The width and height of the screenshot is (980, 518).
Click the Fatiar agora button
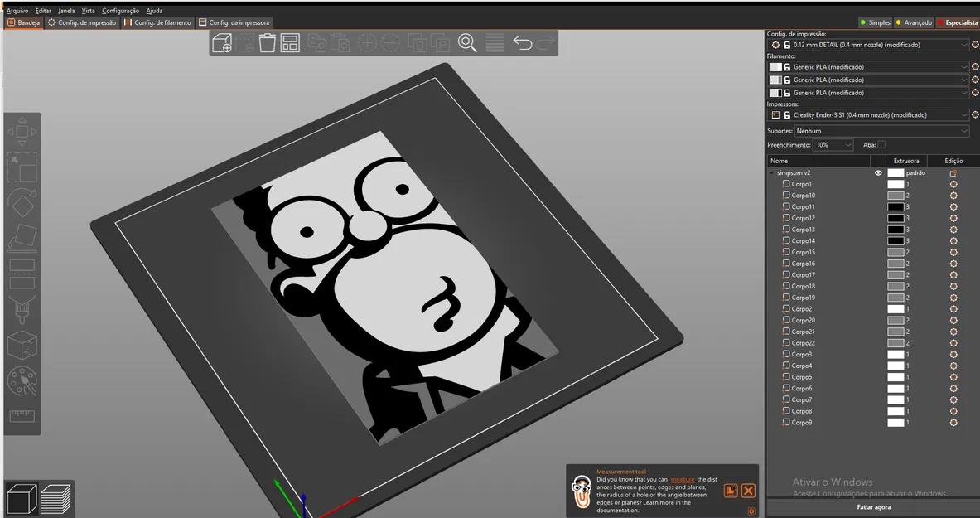click(x=873, y=507)
